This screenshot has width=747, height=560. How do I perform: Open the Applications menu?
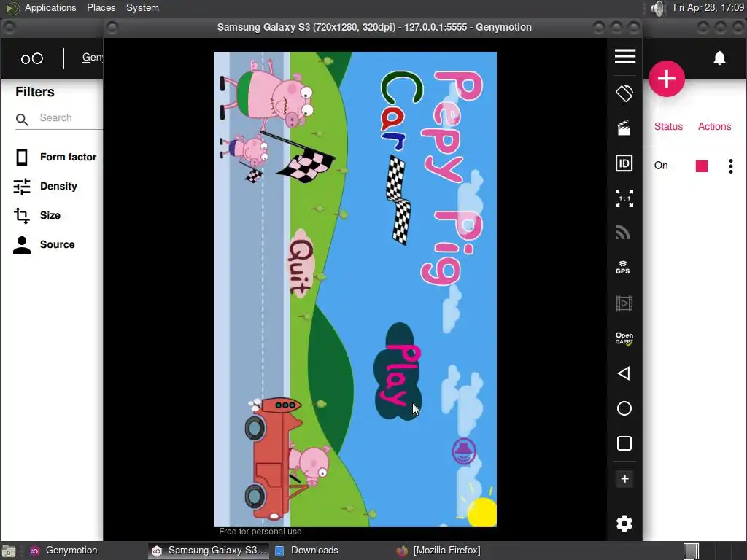click(50, 7)
